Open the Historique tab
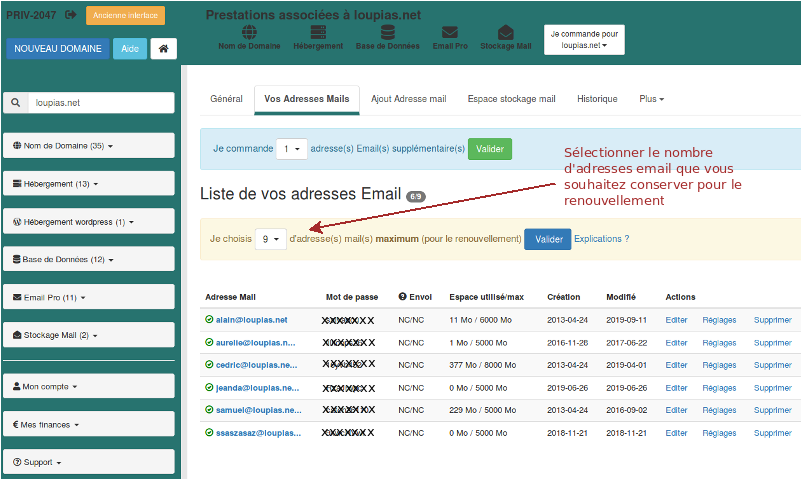This screenshot has height=481, width=803. 597,99
